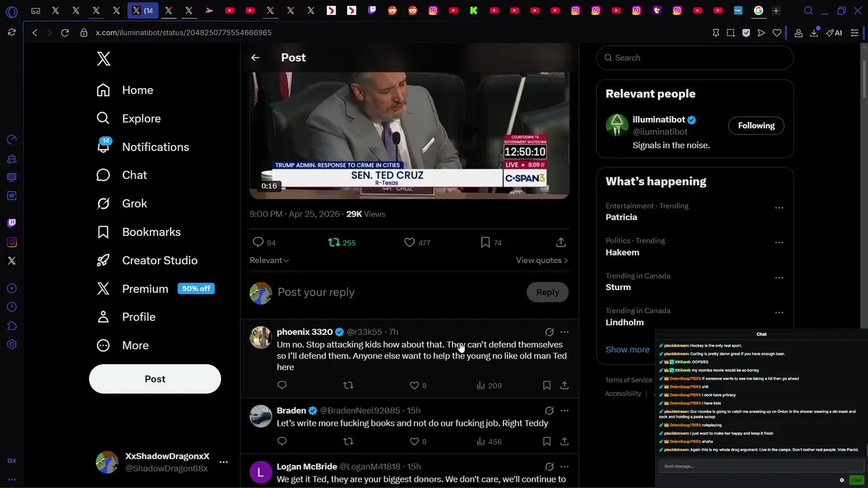The height and width of the screenshot is (488, 868).
Task: Click Following button for illuminatibot
Action: point(756,125)
